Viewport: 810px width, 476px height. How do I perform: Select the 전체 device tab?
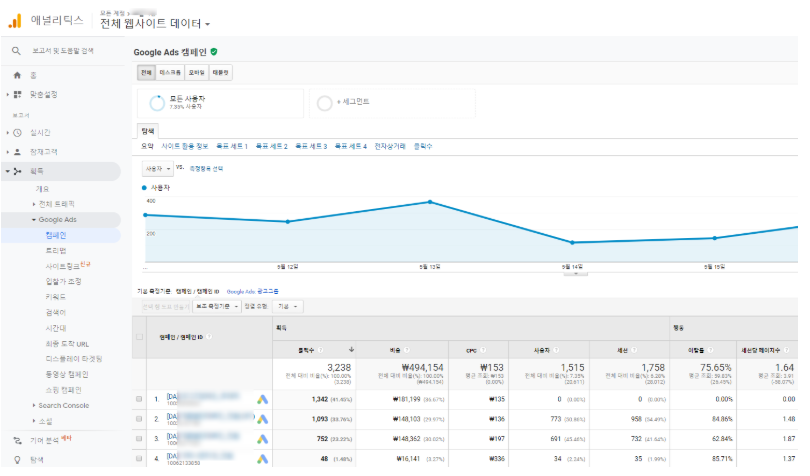tap(146, 73)
